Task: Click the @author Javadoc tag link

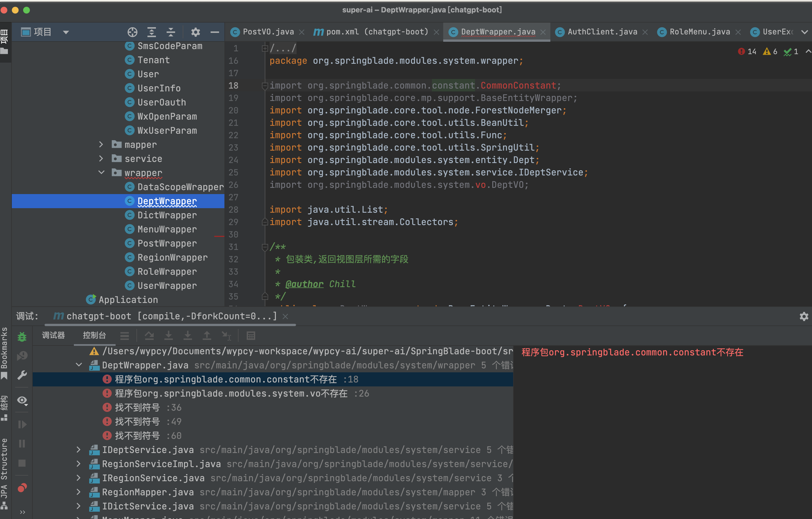Action: 304,284
